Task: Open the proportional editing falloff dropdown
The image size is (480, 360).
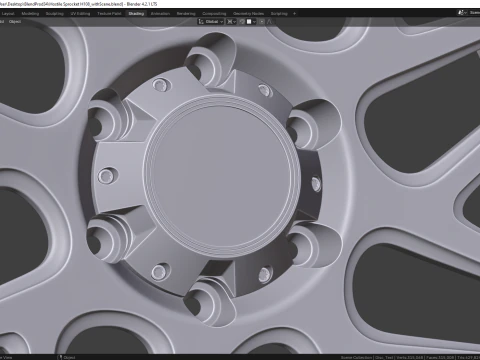Action: point(270,22)
